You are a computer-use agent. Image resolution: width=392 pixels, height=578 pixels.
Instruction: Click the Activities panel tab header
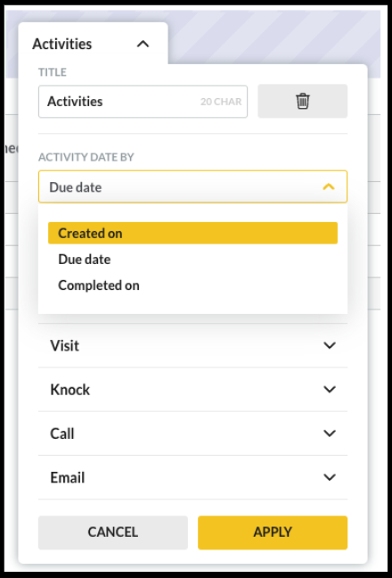(94, 44)
